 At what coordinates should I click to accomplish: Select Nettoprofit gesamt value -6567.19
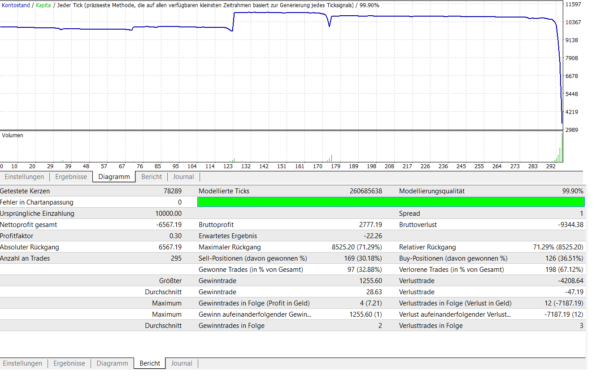click(x=169, y=225)
